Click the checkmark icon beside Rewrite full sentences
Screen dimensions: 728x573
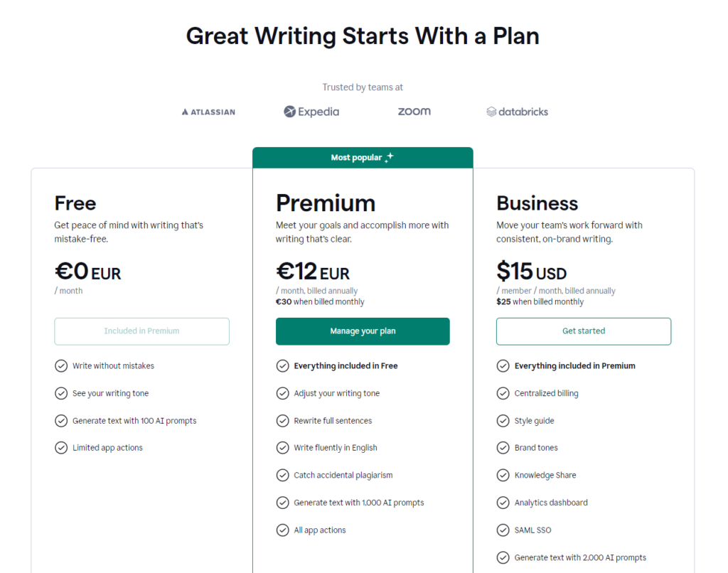[x=283, y=421]
